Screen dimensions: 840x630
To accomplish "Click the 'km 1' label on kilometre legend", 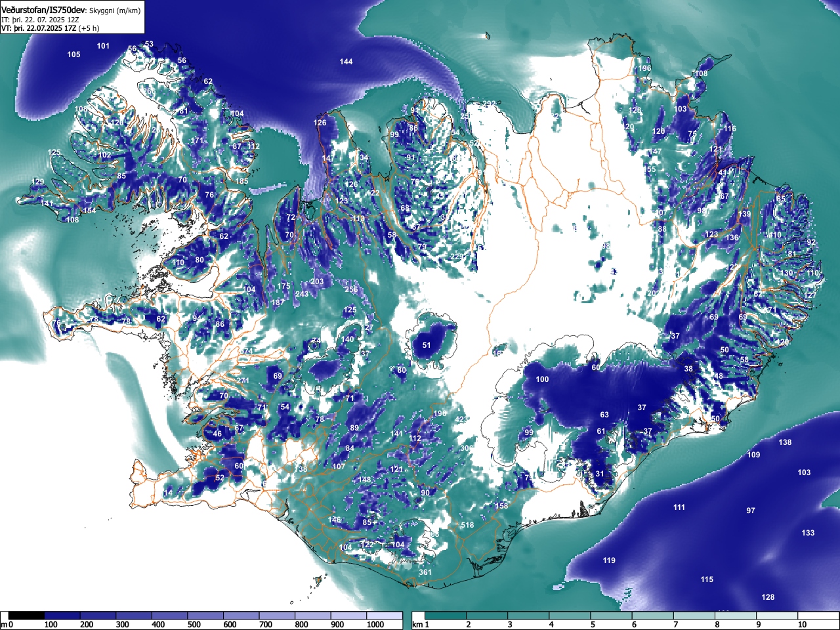I will click(420, 625).
